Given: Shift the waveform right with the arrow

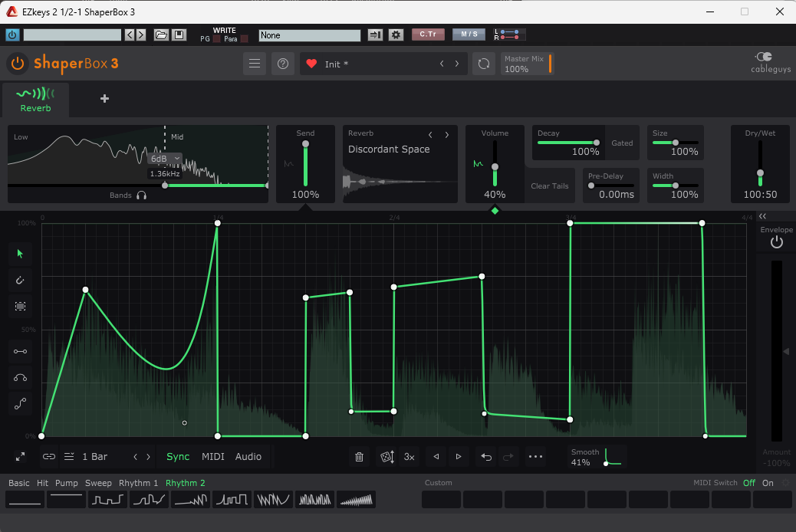Looking at the screenshot, I should (459, 457).
